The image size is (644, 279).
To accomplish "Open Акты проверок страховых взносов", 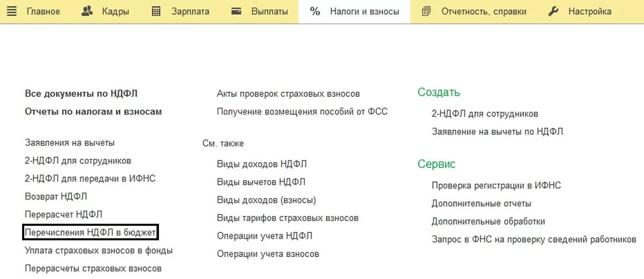I will (x=288, y=93).
